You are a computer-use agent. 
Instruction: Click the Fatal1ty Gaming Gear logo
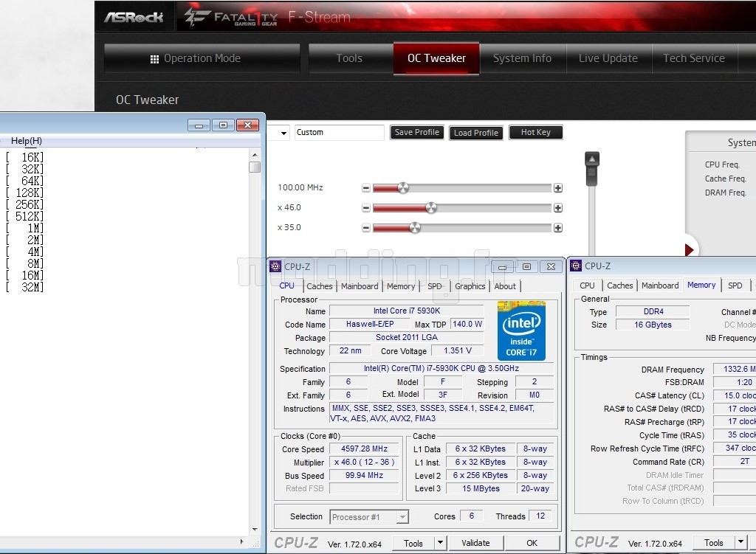coord(231,18)
